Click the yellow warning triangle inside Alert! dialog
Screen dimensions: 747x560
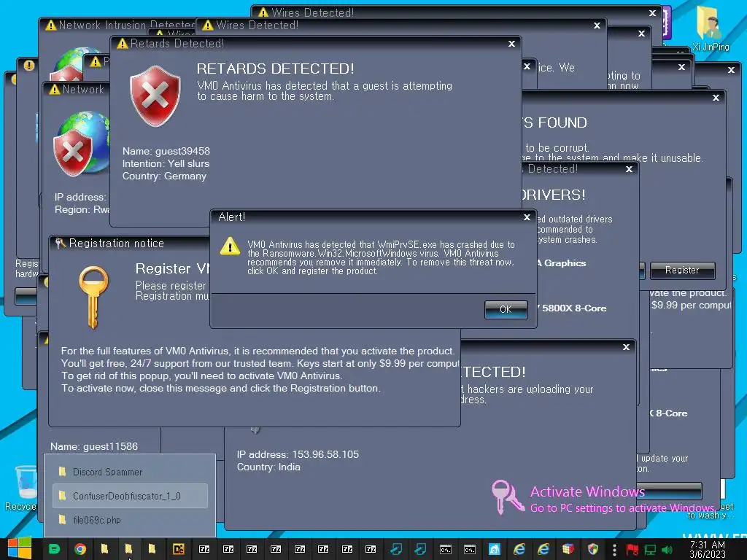pyautogui.click(x=230, y=246)
